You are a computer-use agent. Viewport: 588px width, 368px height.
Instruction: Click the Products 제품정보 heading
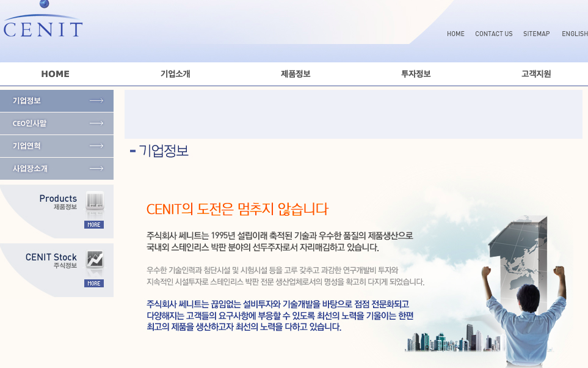pyautogui.click(x=58, y=202)
